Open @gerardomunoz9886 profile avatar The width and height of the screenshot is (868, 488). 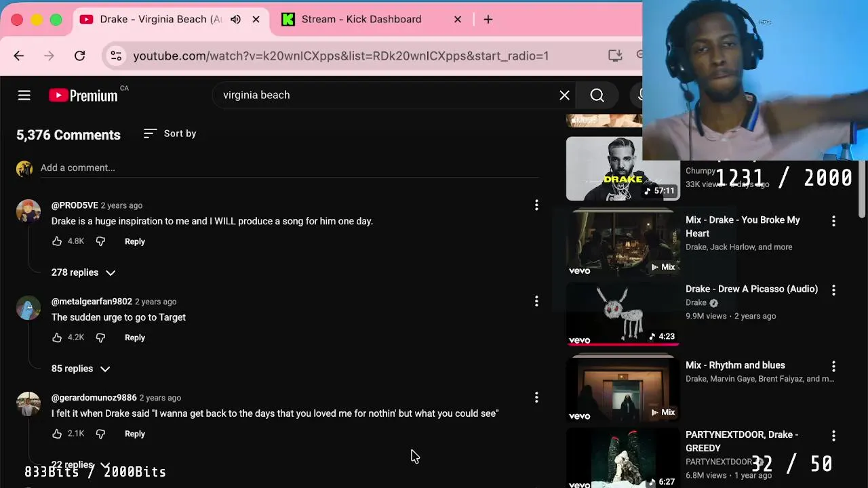(x=28, y=404)
